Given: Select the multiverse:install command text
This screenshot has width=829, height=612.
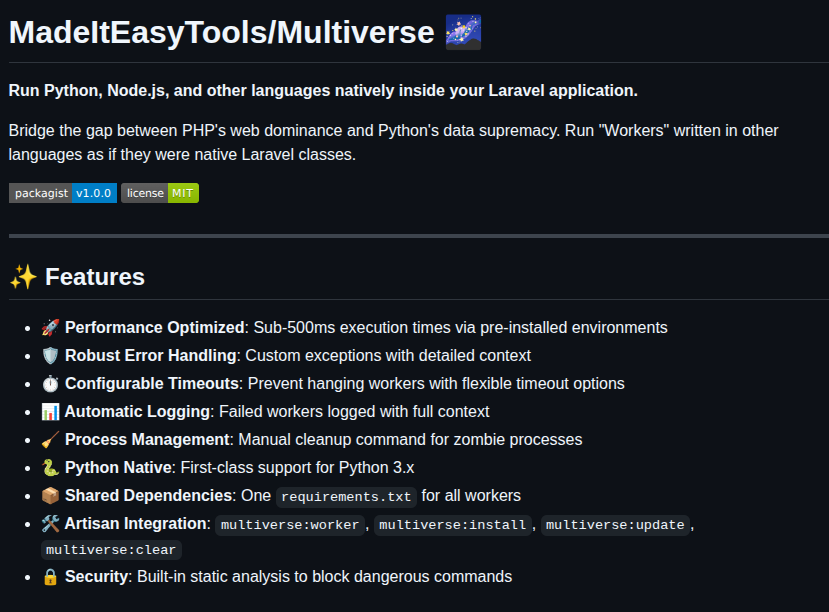Looking at the screenshot, I should pyautogui.click(x=453, y=525).
